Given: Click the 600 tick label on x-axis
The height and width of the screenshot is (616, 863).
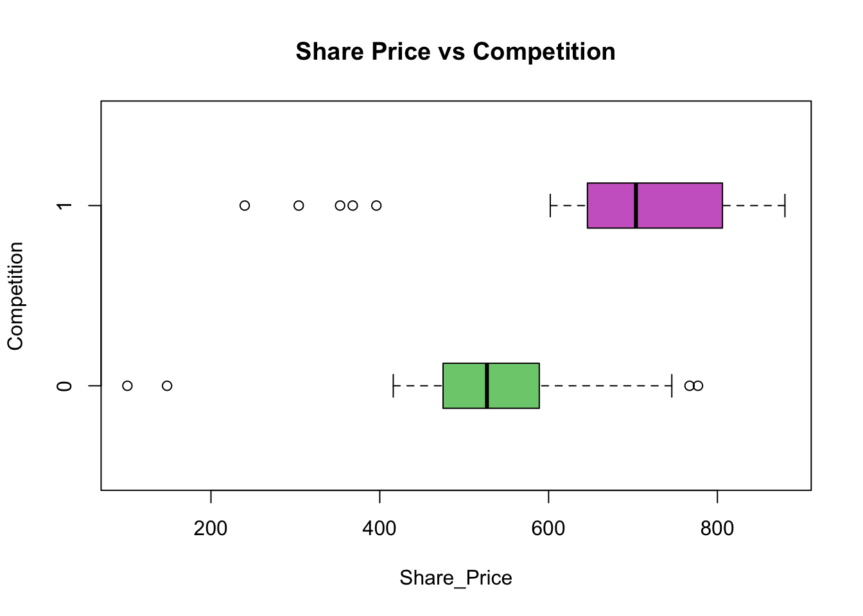Looking at the screenshot, I should click(548, 529).
